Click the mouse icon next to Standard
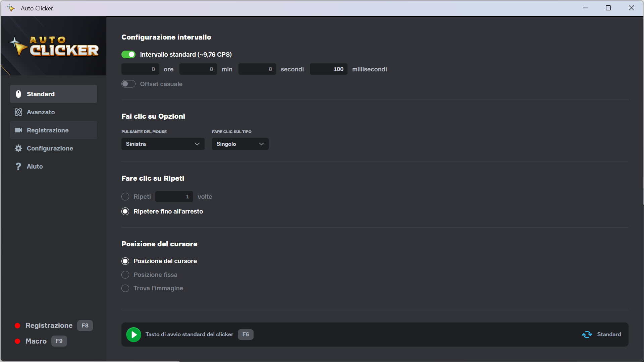The height and width of the screenshot is (362, 644). click(x=18, y=94)
